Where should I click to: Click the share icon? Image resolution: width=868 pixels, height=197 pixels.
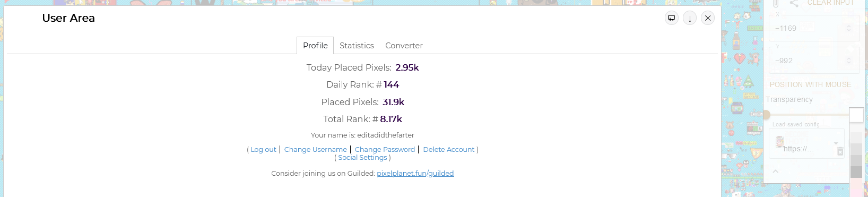coord(794,4)
